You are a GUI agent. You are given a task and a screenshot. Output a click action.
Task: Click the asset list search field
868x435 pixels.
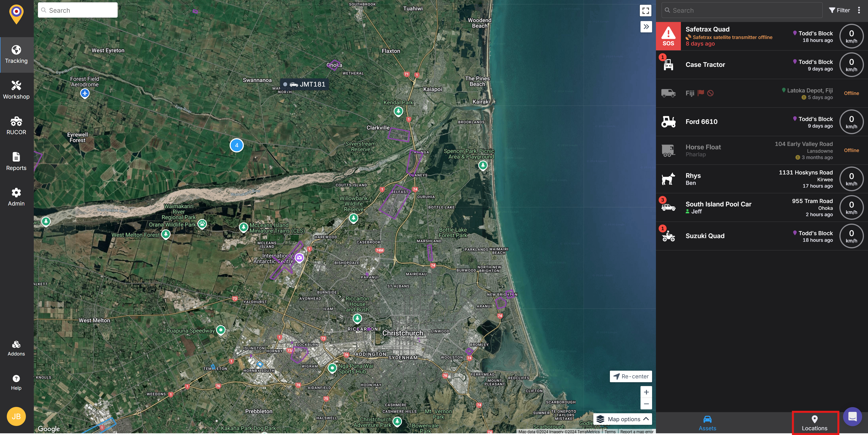pos(742,10)
